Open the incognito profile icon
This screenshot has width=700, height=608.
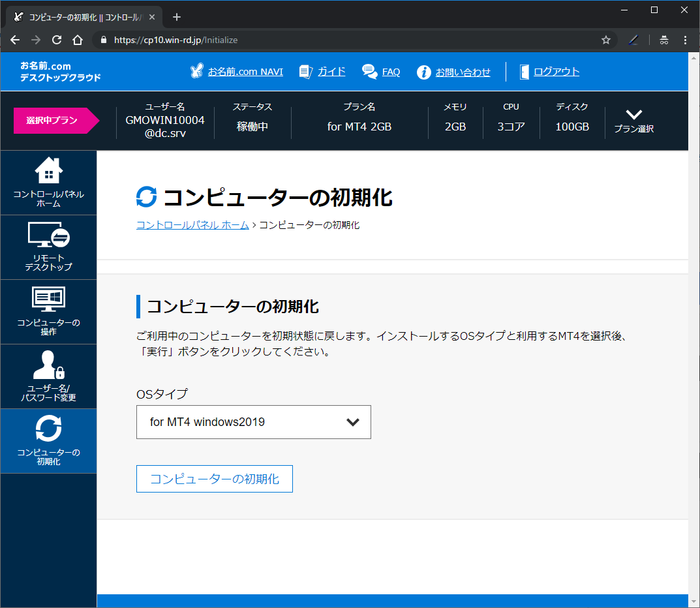[x=664, y=40]
